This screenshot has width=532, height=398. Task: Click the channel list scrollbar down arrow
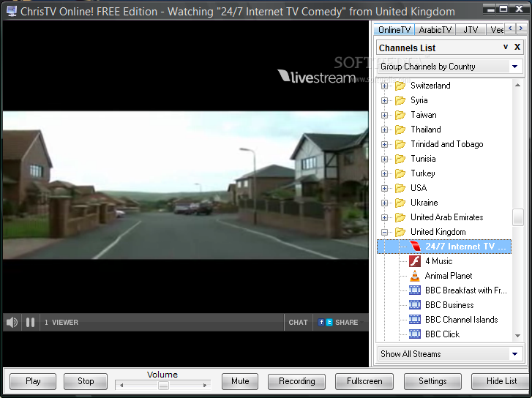[517, 336]
